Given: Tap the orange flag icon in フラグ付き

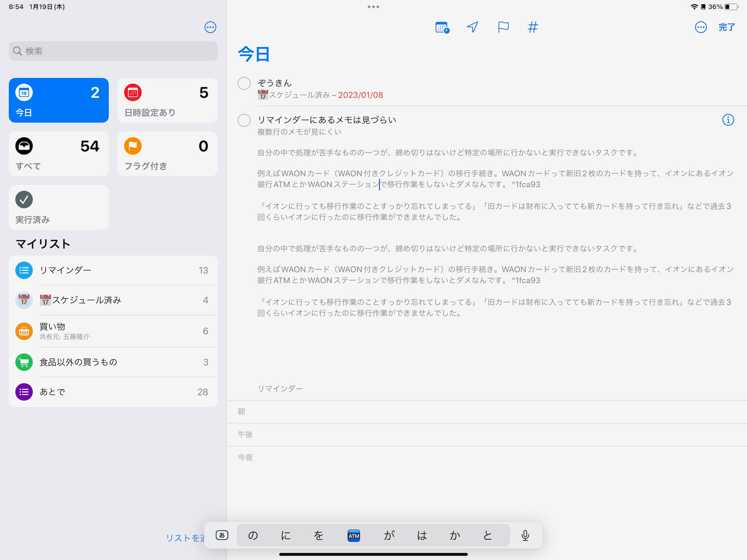Looking at the screenshot, I should click(x=133, y=146).
